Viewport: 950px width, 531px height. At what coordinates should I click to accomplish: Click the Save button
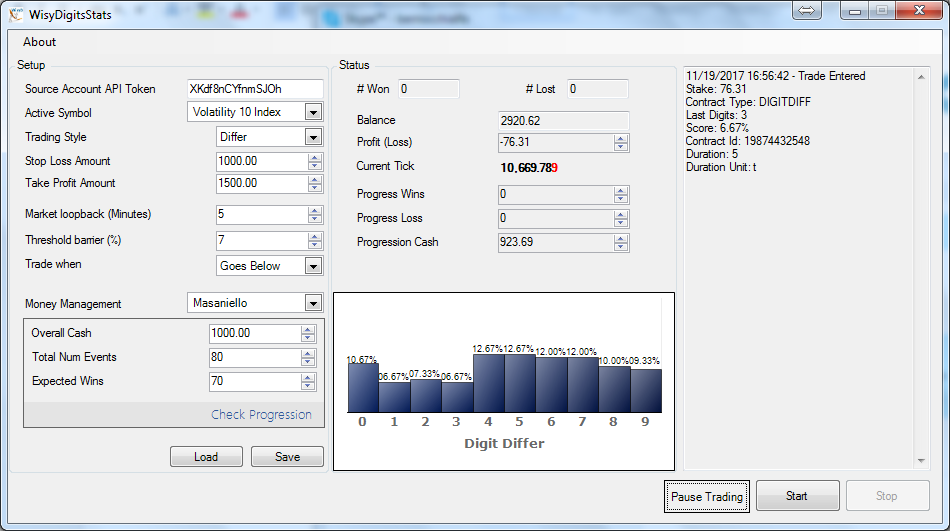pyautogui.click(x=287, y=457)
